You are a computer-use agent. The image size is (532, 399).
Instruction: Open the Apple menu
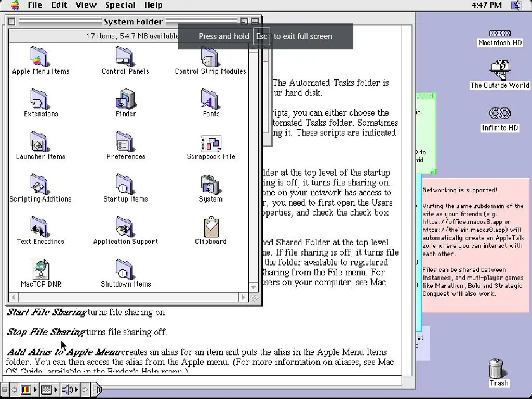pyautogui.click(x=15, y=5)
